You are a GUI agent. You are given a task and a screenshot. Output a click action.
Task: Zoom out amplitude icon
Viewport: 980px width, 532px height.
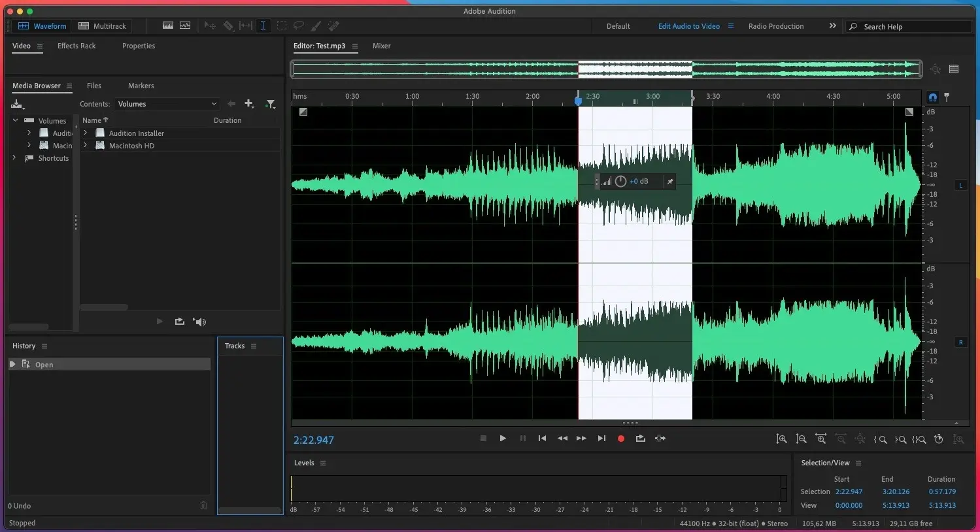[801, 439]
